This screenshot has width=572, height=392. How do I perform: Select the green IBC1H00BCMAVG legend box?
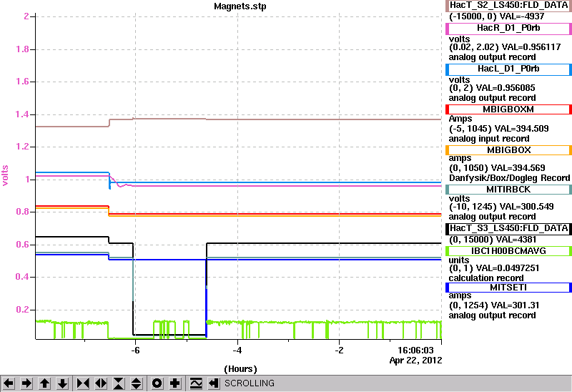coord(508,251)
